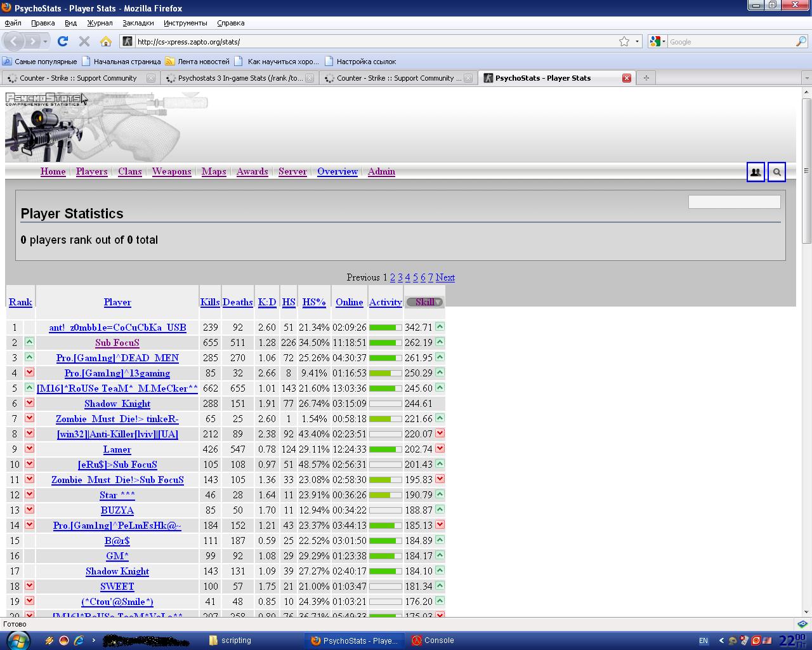812x650 pixels.
Task: Close the first Counter-Strike Support Community tab
Action: pos(150,78)
